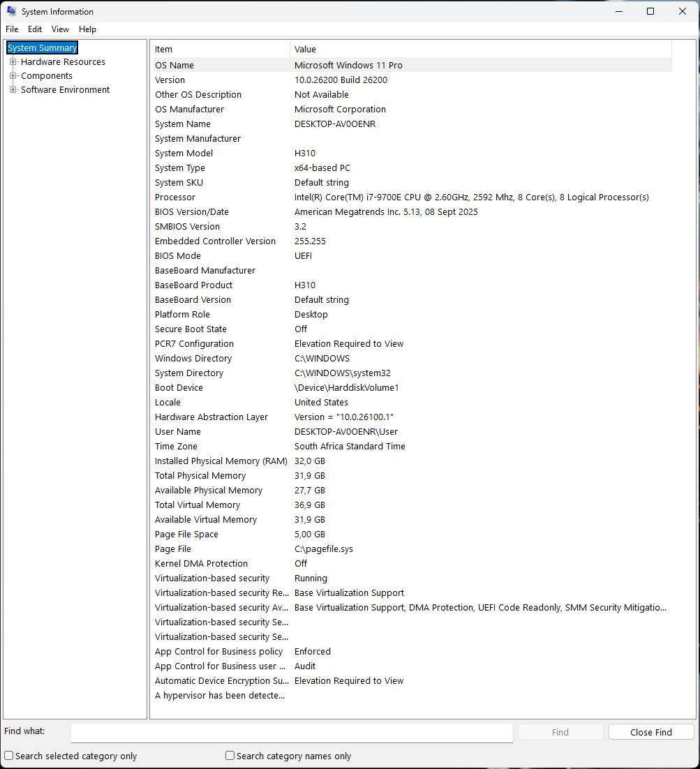This screenshot has height=769, width=700.
Task: Select the Embedded Controller Version row
Action: (412, 241)
